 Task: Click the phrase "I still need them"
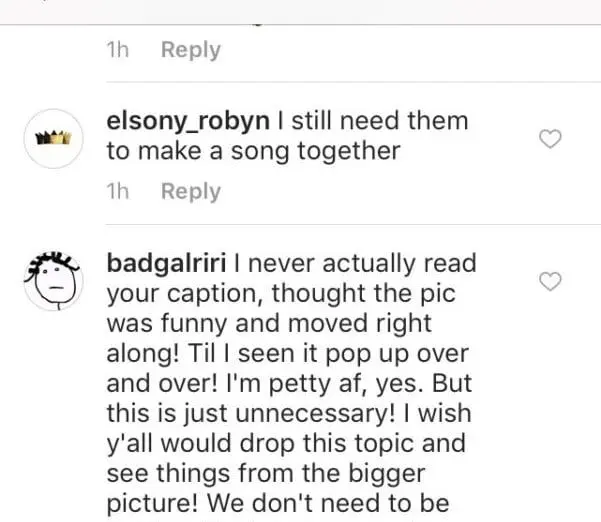click(372, 121)
